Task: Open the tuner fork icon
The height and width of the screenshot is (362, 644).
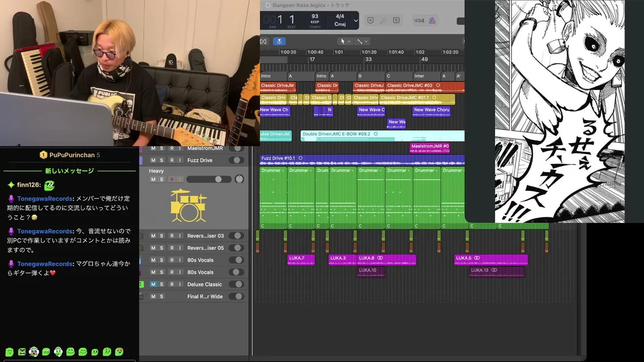Action: pyautogui.click(x=383, y=20)
